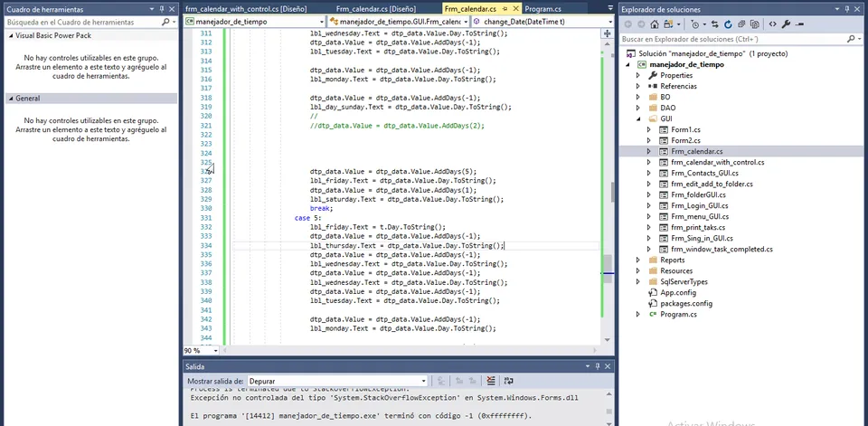Open the manejador_de_tiempo project navigation dropdown
The image size is (868, 426).
(x=322, y=22)
